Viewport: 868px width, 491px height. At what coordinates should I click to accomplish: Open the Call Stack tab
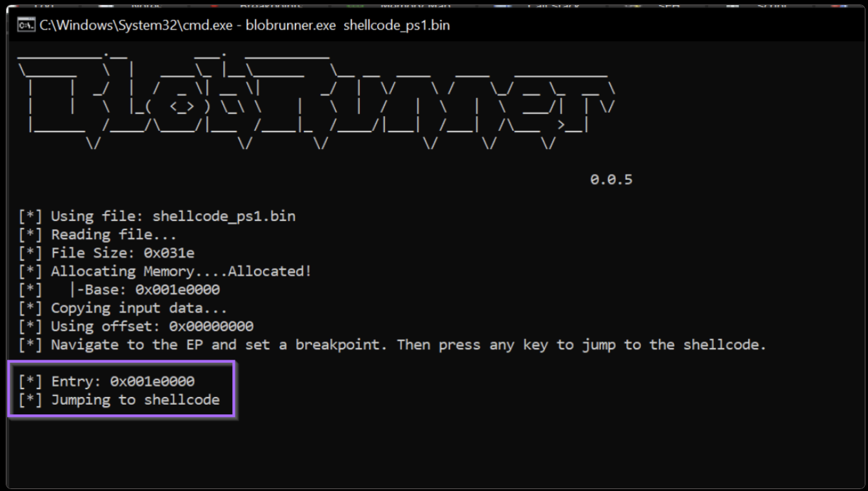(x=553, y=4)
